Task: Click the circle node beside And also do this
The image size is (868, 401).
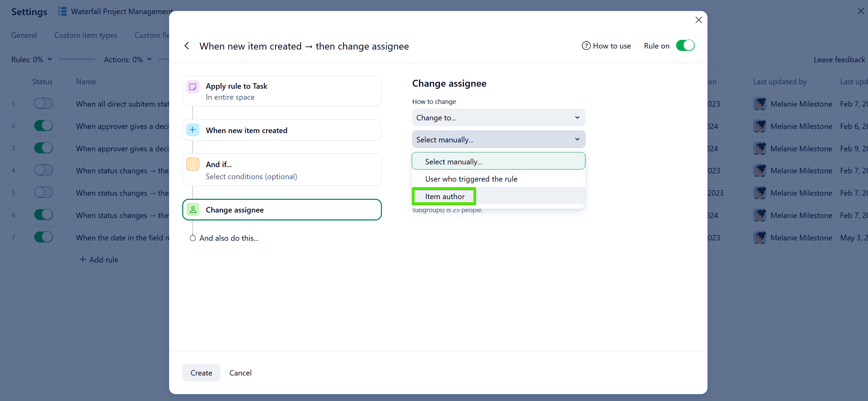Action: click(x=193, y=238)
